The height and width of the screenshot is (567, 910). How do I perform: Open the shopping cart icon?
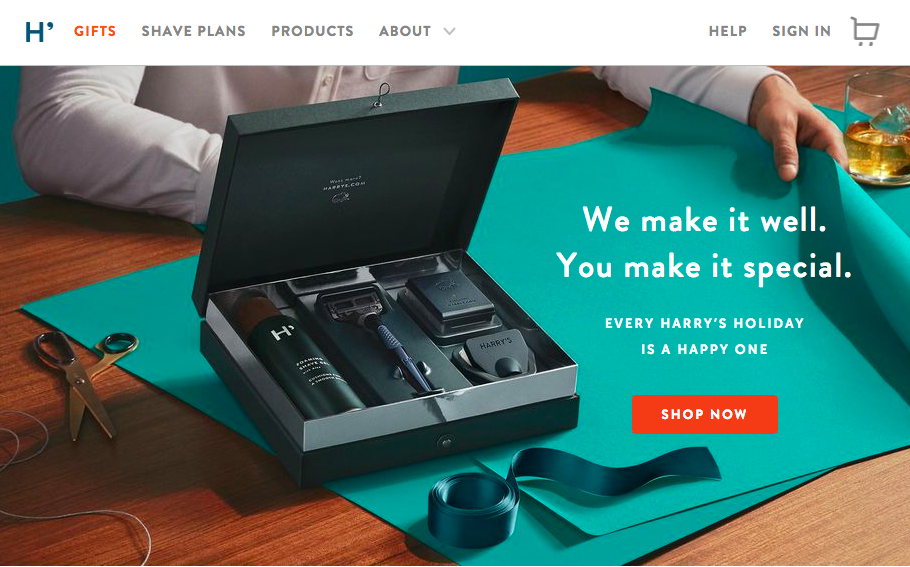point(865,31)
